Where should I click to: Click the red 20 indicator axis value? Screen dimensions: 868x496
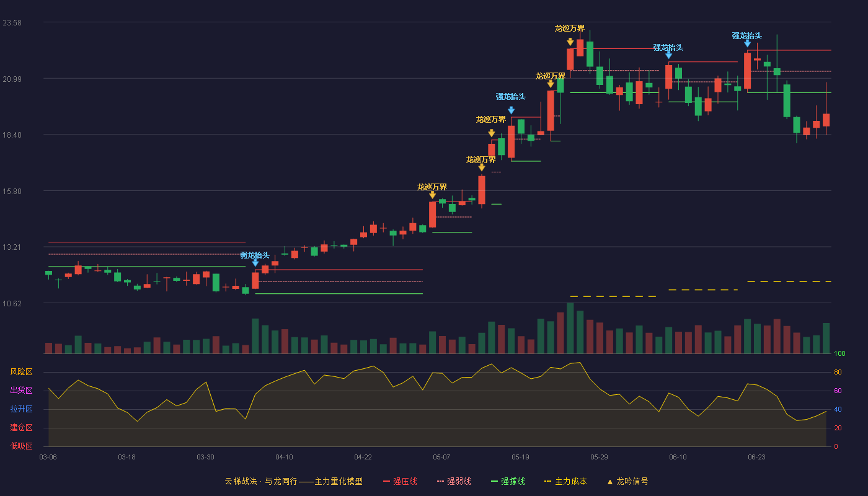pos(838,428)
